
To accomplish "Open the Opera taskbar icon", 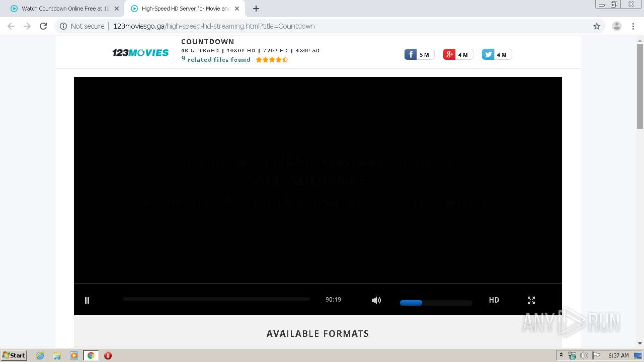I will click(x=108, y=355).
